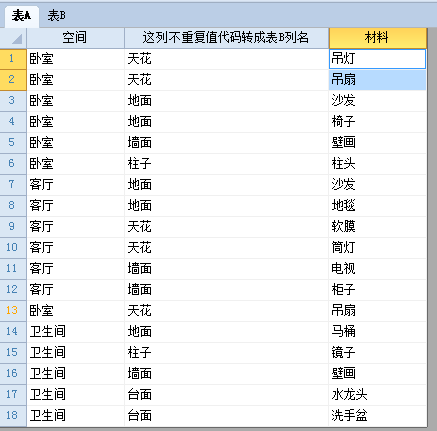This screenshot has height=431, width=437.
Task: Click the select-all corner triangle icon
Action: (x=13, y=38)
